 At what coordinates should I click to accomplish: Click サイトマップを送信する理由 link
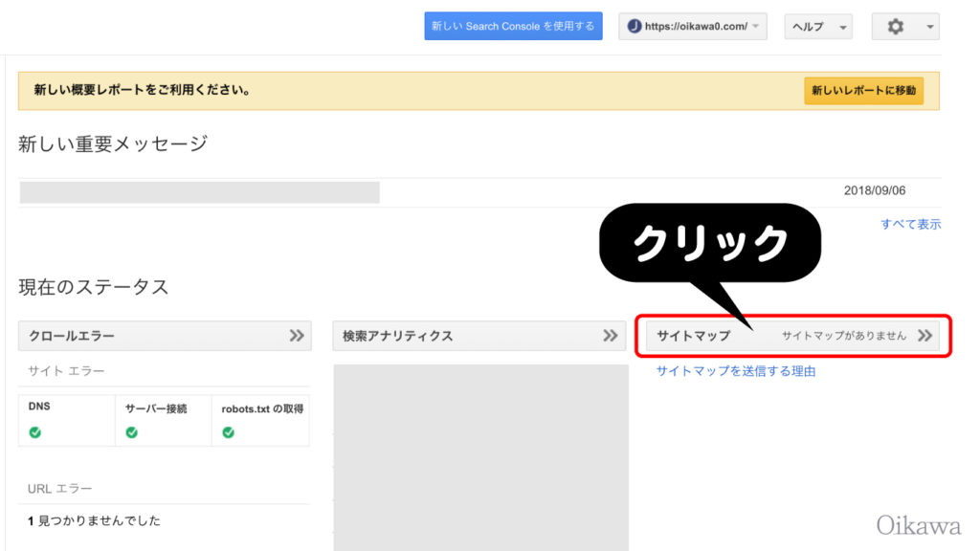736,371
